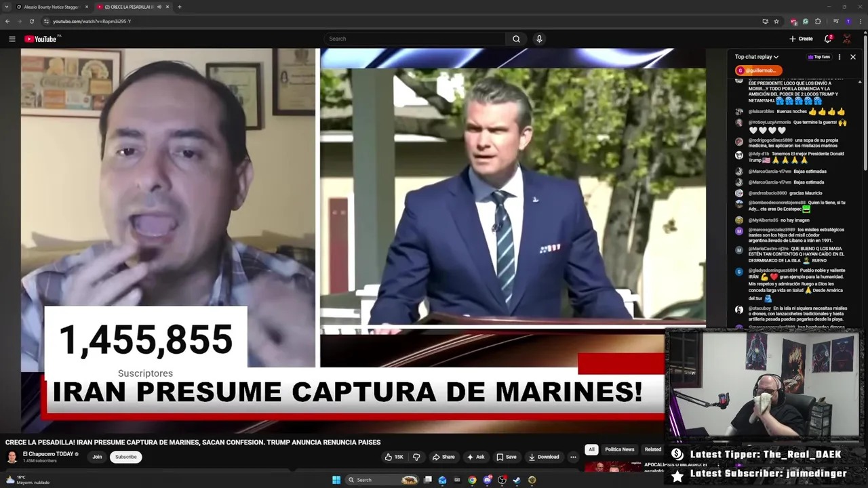Reload the current page
The height and width of the screenshot is (488, 868).
(31, 21)
